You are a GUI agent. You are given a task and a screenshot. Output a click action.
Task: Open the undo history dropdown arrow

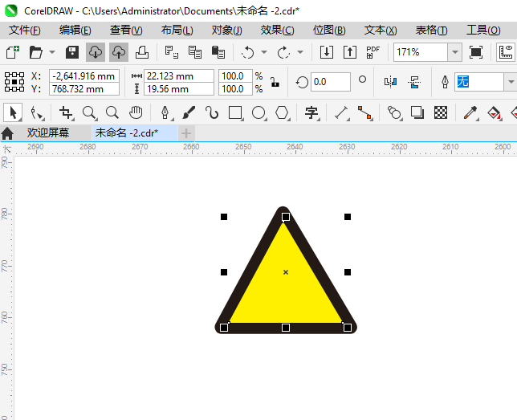264,52
